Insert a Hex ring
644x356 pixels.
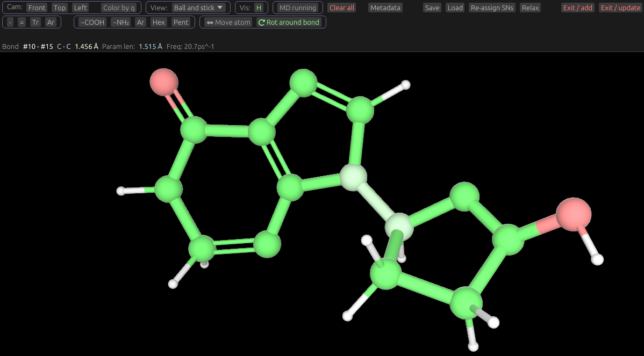click(159, 22)
